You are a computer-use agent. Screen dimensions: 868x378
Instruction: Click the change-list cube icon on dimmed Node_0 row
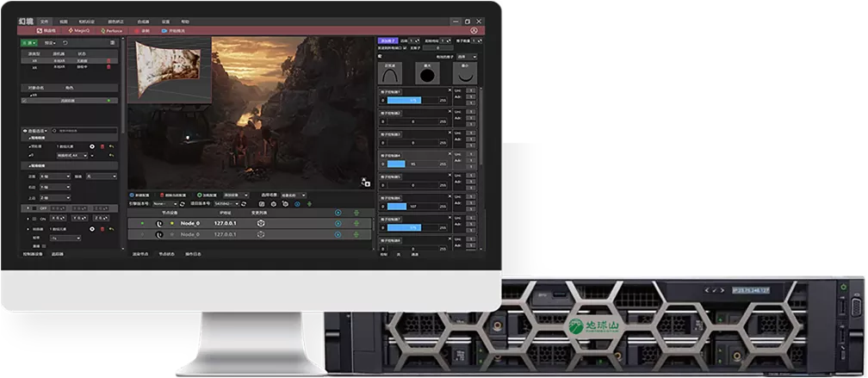coord(261,235)
